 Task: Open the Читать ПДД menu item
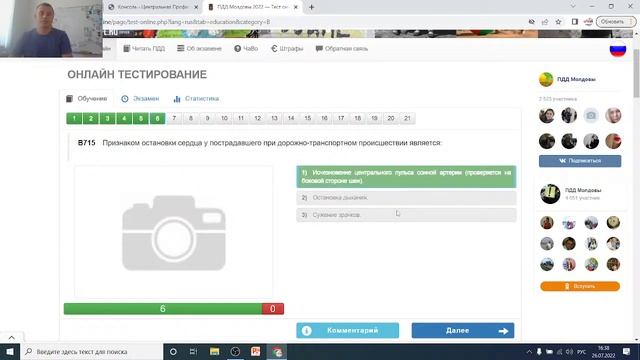click(144, 49)
